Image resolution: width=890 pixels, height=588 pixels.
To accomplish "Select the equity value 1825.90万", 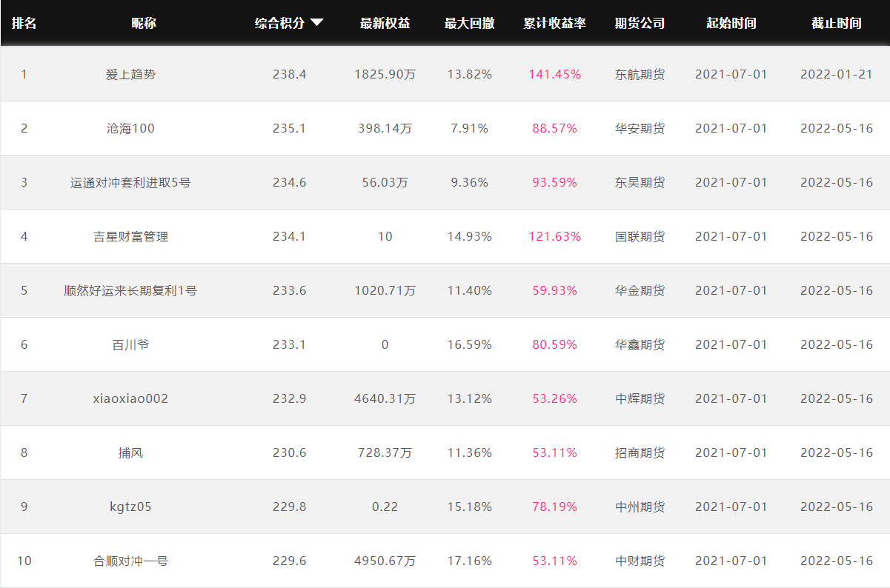I will coord(385,74).
